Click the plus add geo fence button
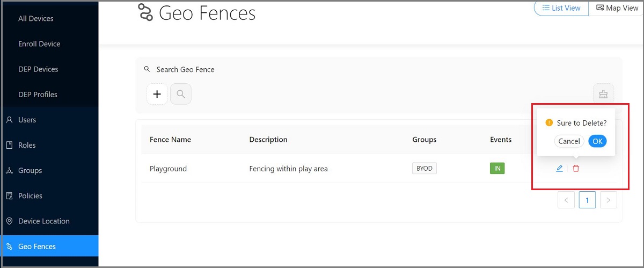 coord(157,94)
